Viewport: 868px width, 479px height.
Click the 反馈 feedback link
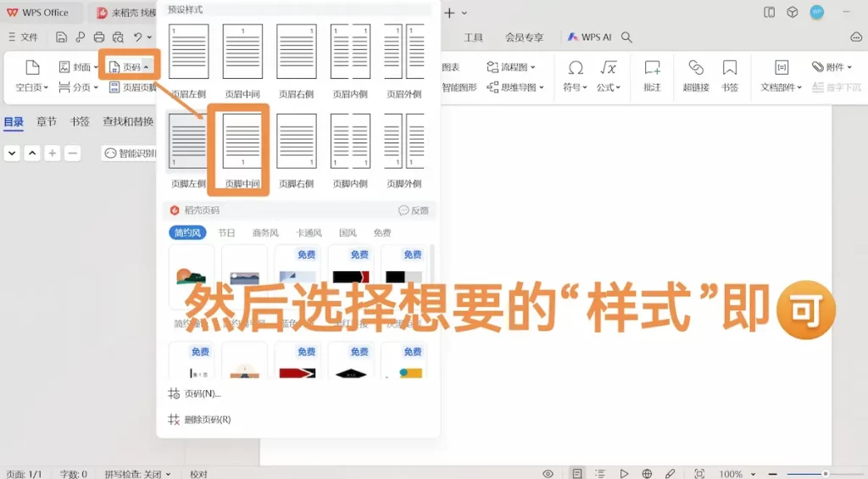pos(414,210)
